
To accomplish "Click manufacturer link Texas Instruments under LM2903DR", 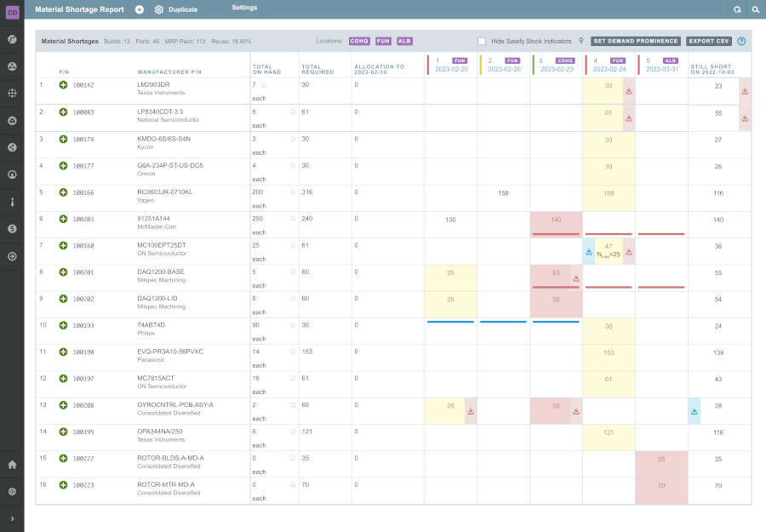I will (x=161, y=93).
